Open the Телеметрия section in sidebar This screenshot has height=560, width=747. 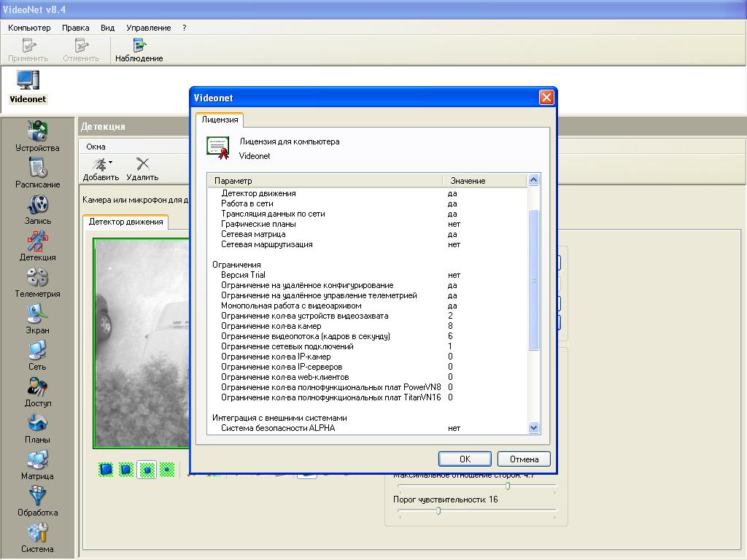[37, 283]
